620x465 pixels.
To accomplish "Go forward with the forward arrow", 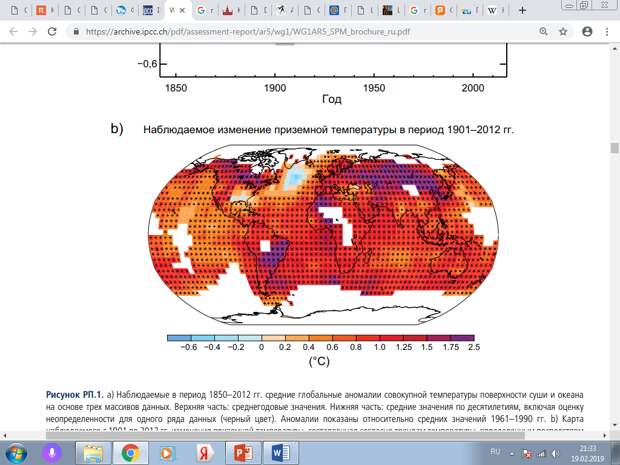I will click(x=32, y=32).
